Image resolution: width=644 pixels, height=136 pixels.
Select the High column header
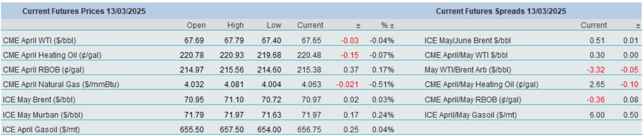point(235,25)
